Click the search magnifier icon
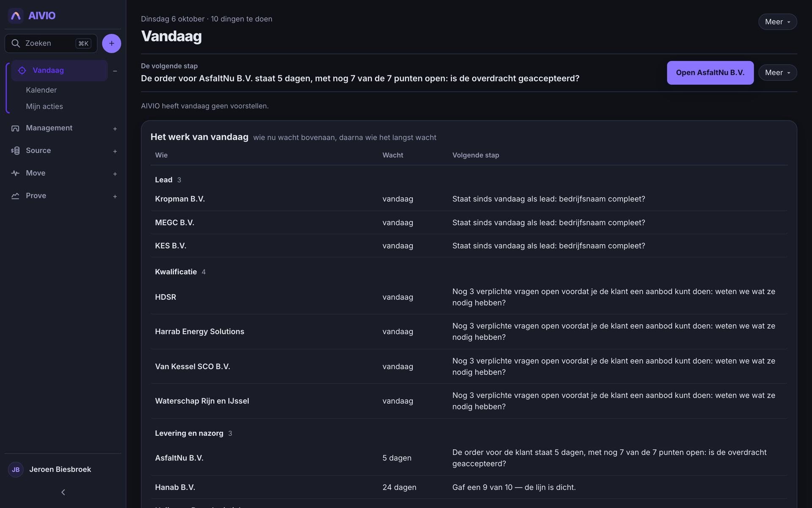812x508 pixels. [16, 43]
